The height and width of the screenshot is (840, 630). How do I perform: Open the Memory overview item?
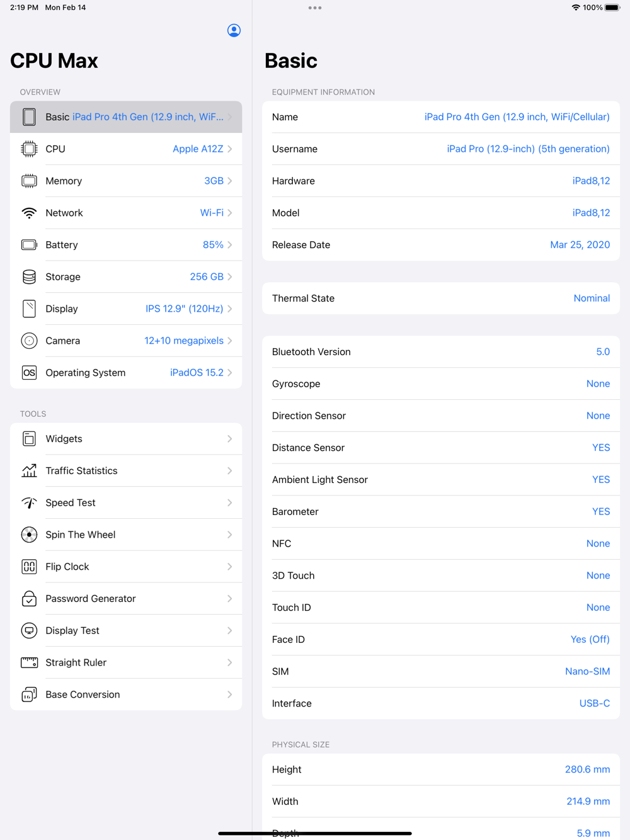tap(126, 181)
